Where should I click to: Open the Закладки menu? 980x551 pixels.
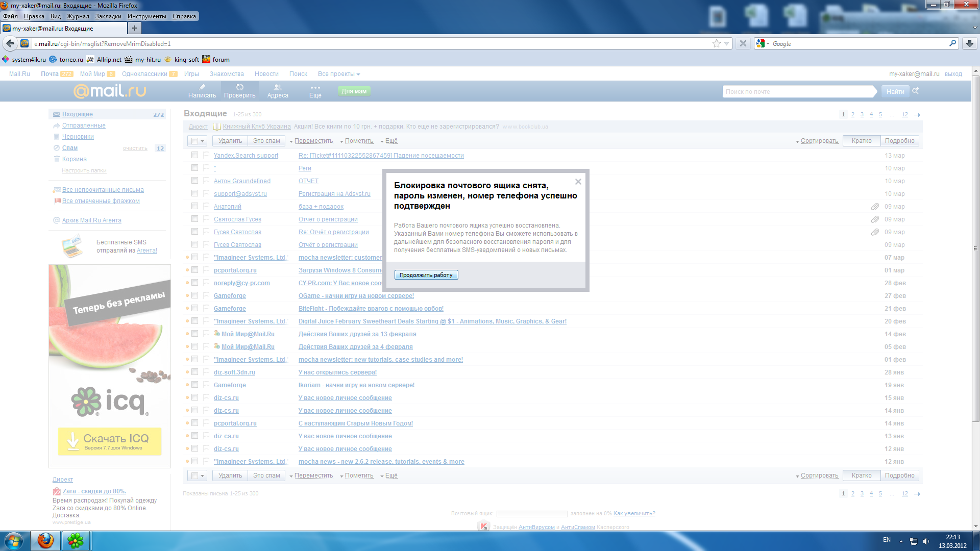(x=108, y=16)
